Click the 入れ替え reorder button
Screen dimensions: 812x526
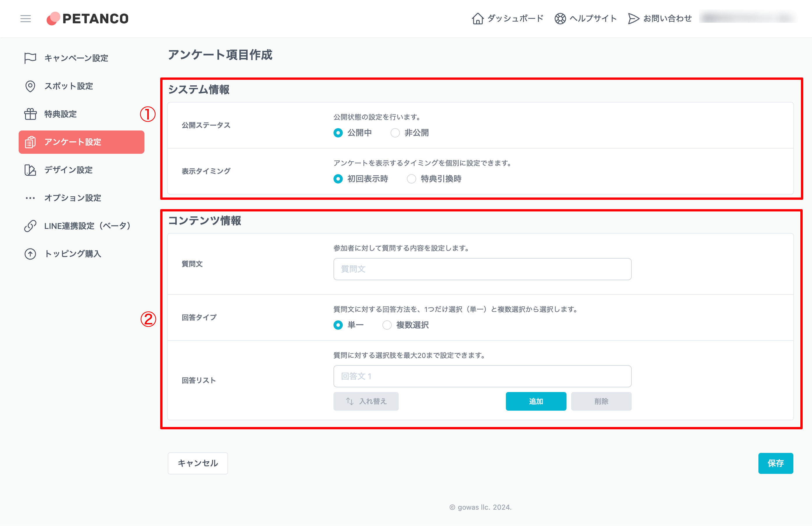point(366,402)
